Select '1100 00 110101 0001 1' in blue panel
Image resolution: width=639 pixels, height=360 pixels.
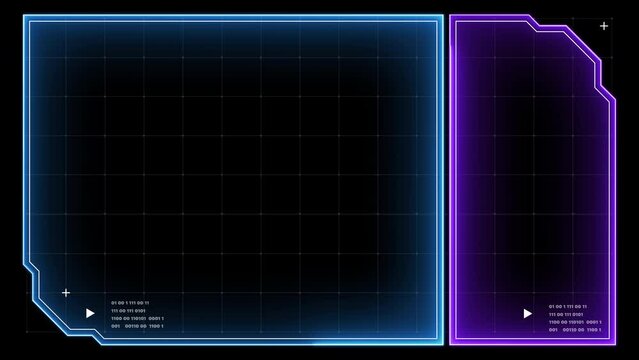137,318
